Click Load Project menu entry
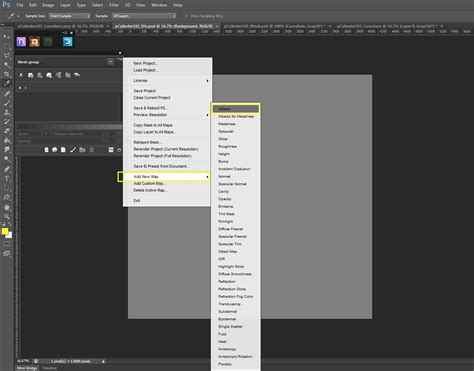 145,70
